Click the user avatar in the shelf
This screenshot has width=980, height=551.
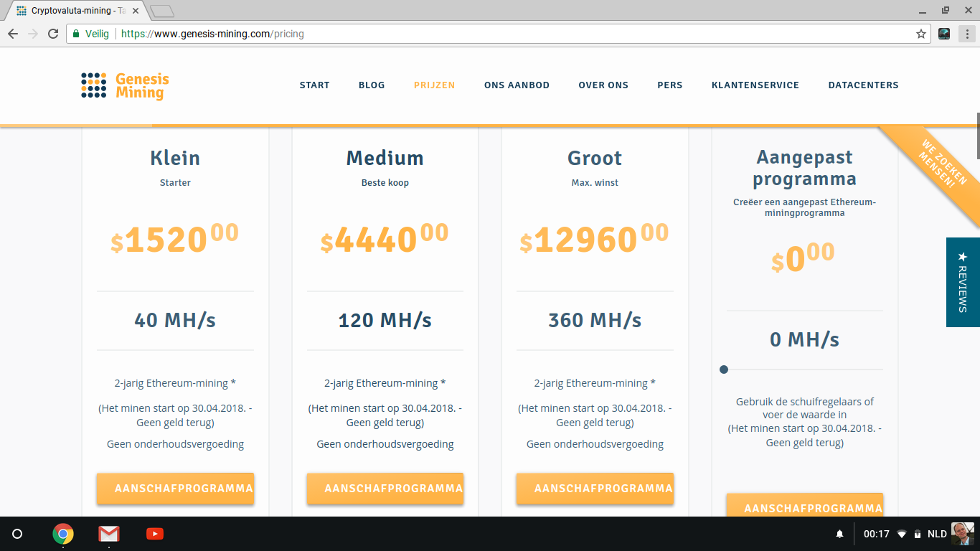coord(962,534)
